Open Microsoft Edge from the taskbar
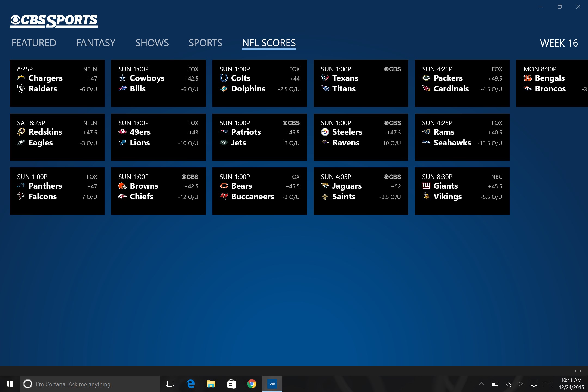This screenshot has height=392, width=588. point(191,384)
